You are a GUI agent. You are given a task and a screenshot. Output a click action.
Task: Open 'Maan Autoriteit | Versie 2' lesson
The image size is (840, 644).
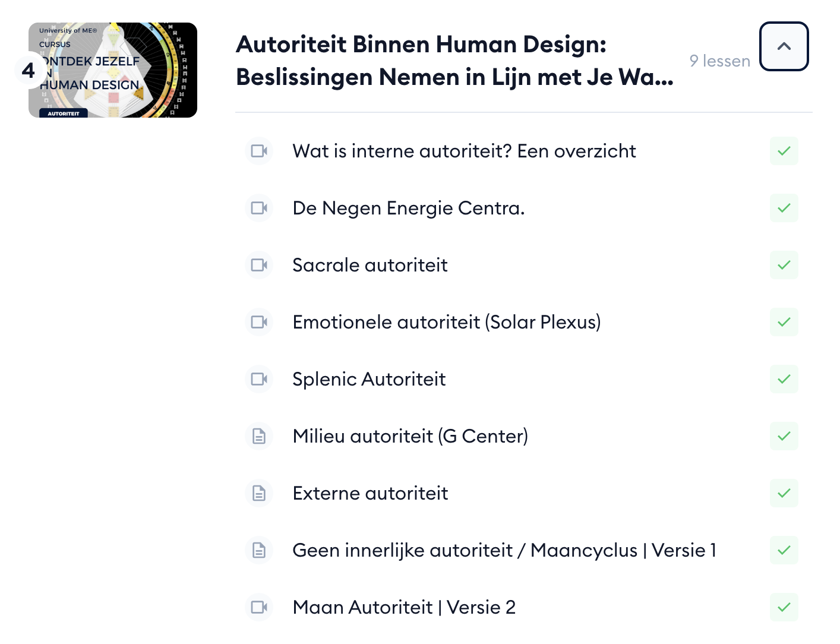pos(404,607)
